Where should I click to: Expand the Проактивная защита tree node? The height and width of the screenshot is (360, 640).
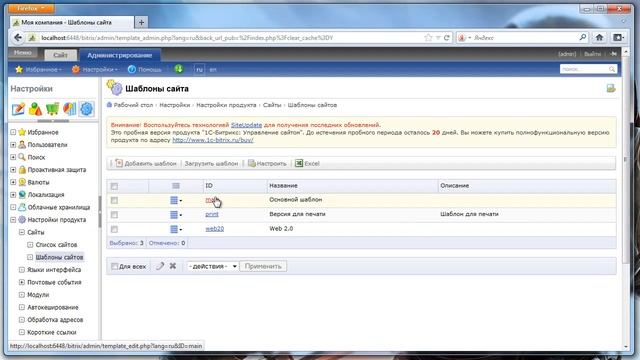coord(13,169)
